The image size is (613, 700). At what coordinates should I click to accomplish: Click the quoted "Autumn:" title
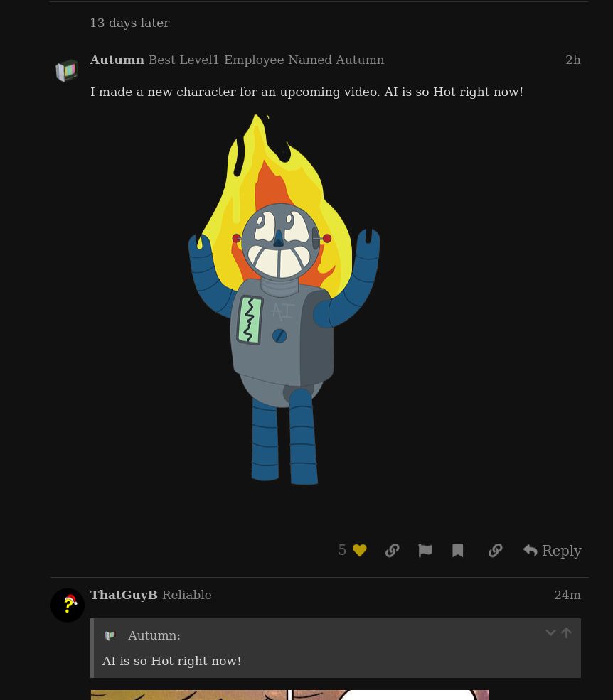pos(154,636)
